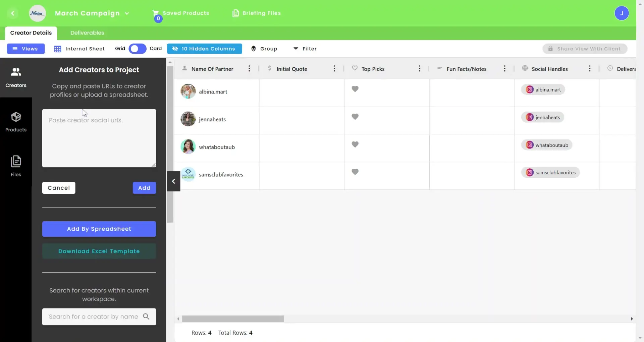Open whataboutaub's Instagram handle chip
Viewport: 644px width, 342px height.
tap(547, 145)
